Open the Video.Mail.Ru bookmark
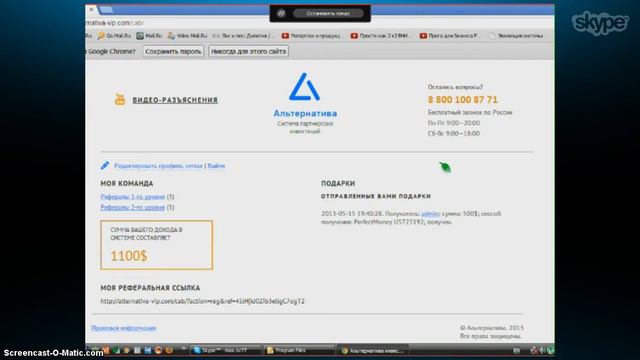This screenshot has height=360, width=640. [x=188, y=36]
